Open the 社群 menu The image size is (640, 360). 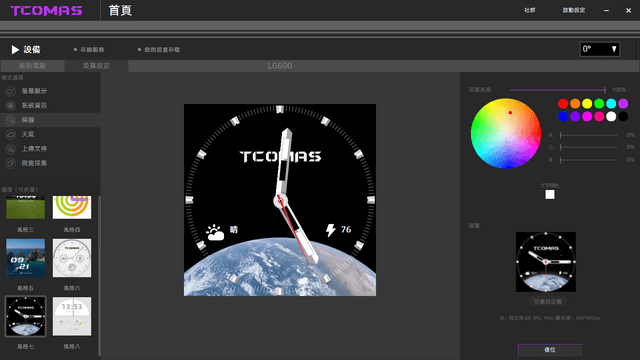530,10
